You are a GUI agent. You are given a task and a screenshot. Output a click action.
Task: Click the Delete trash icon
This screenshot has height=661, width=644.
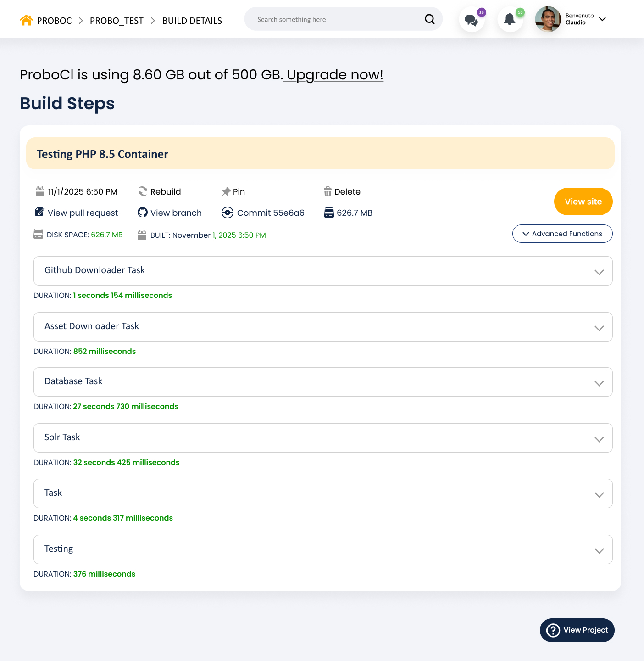click(328, 191)
